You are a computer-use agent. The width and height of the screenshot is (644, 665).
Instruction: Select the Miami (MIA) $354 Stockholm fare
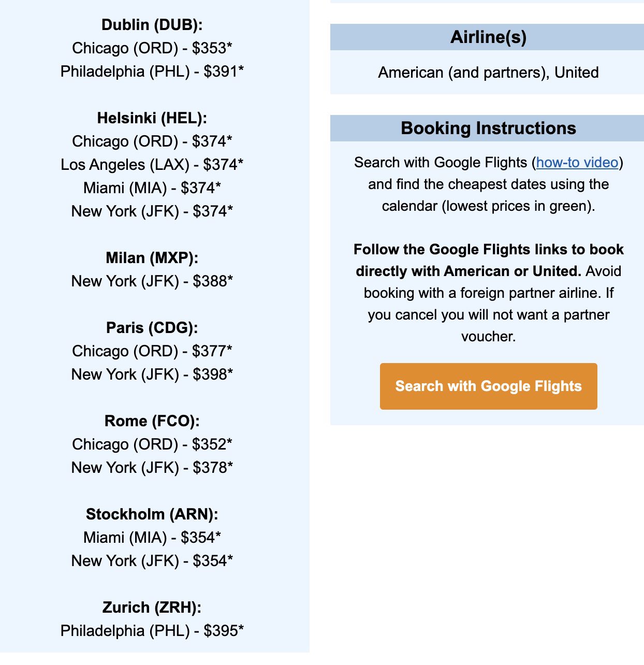(153, 537)
